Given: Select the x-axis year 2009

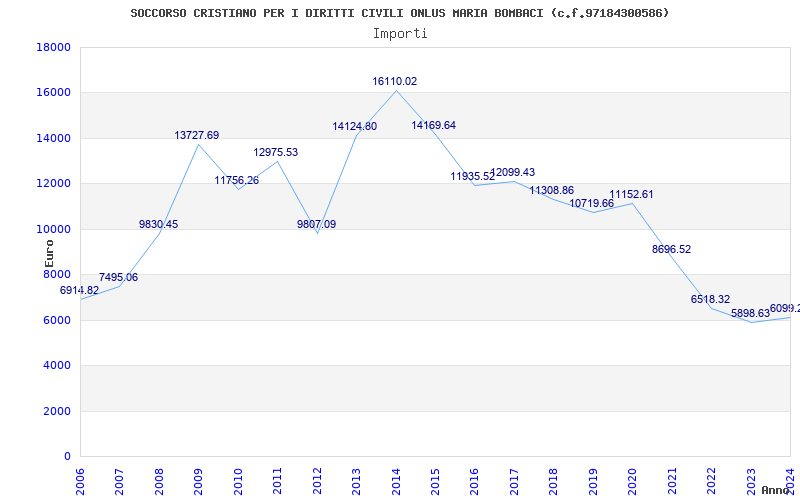Looking at the screenshot, I should (x=198, y=481).
